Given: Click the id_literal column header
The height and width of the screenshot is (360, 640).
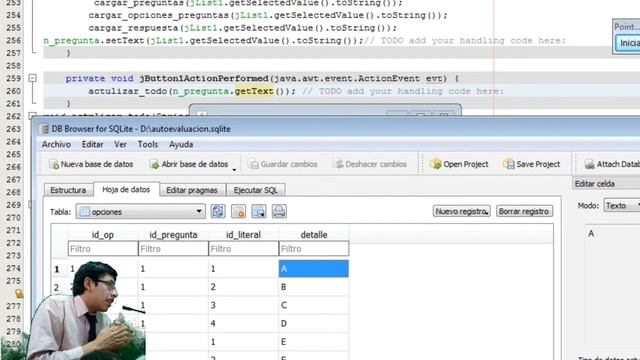Looking at the screenshot, I should tap(243, 235).
